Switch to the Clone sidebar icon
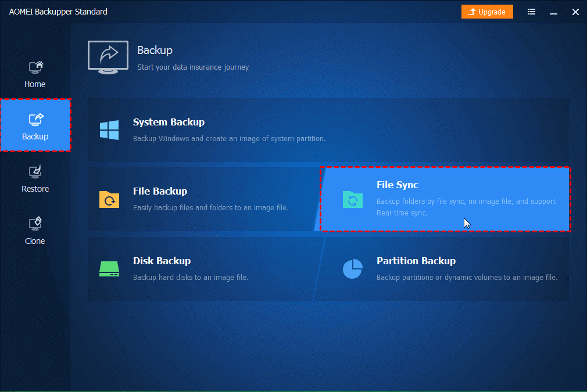Image resolution: width=587 pixels, height=392 pixels. tap(35, 224)
